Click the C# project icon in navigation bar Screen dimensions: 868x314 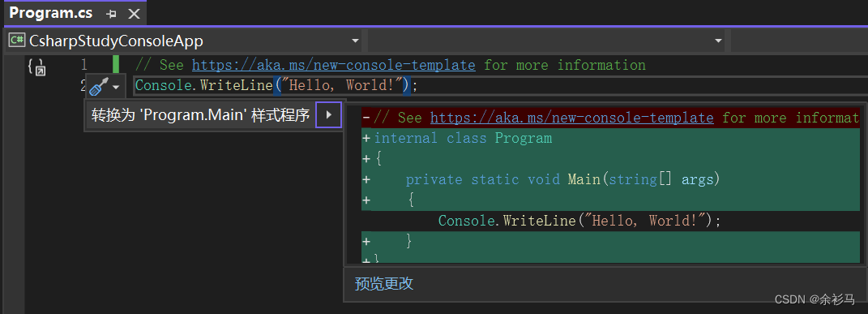click(x=16, y=41)
